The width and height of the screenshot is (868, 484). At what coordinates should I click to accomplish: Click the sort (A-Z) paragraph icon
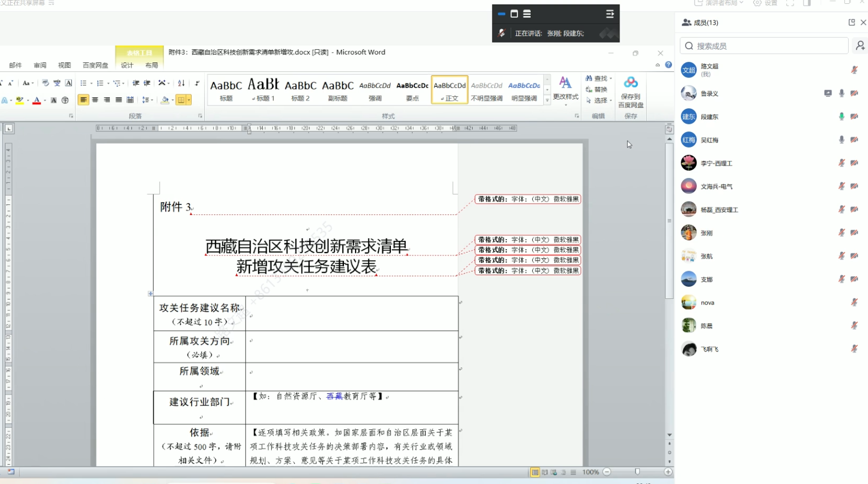coord(181,83)
